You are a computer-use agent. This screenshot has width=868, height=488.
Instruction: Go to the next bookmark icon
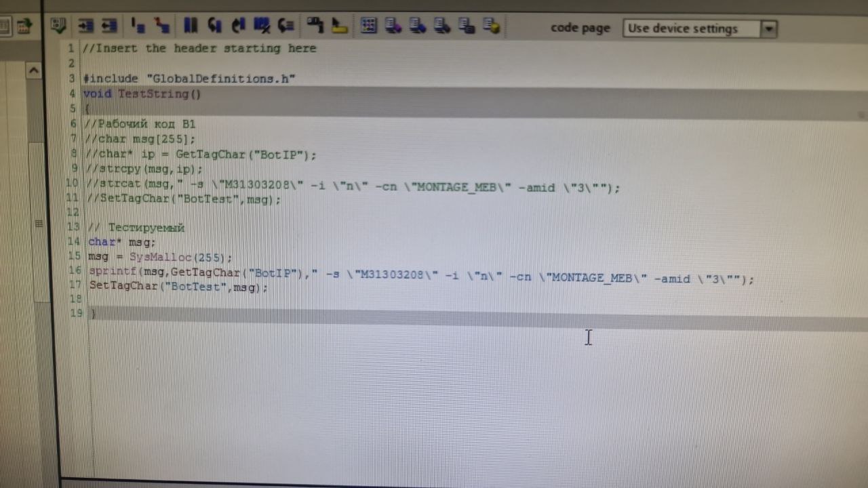238,26
